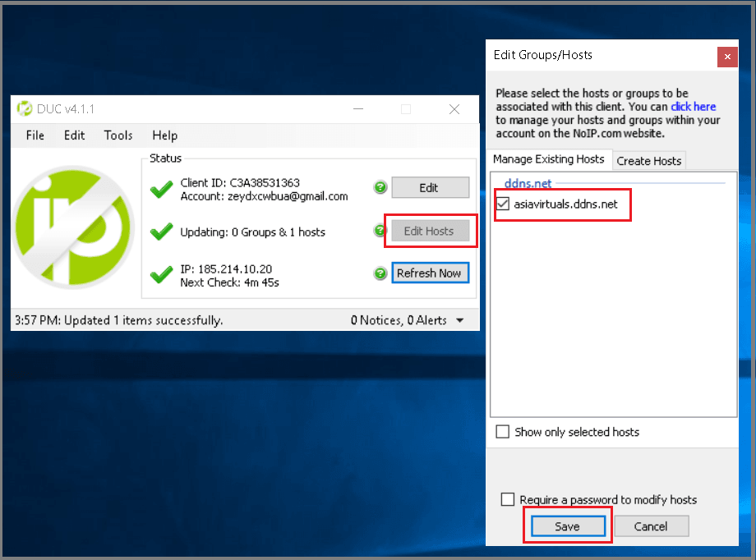Click the Edit Hosts button
Viewport: 756px width, 560px height.
pyautogui.click(x=430, y=232)
